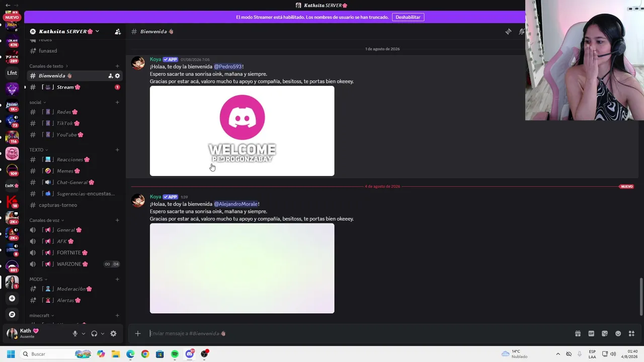Join the FORTNITE voice channel
644x362 pixels.
tap(74, 253)
